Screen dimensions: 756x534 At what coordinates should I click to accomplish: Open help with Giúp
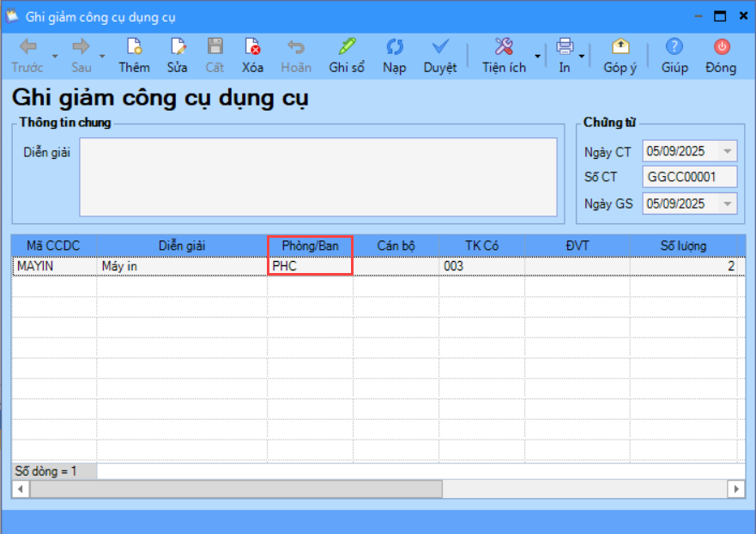coord(674,56)
